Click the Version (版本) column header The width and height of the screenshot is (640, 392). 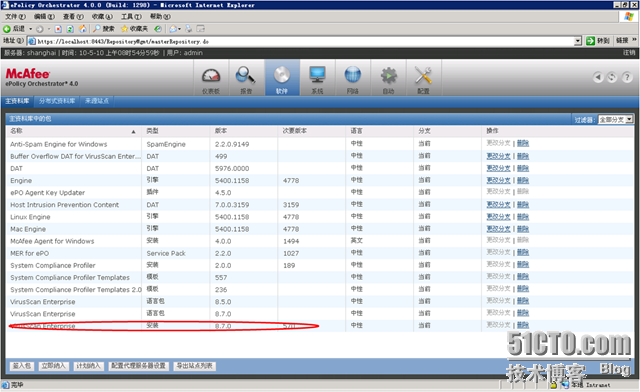(220, 131)
